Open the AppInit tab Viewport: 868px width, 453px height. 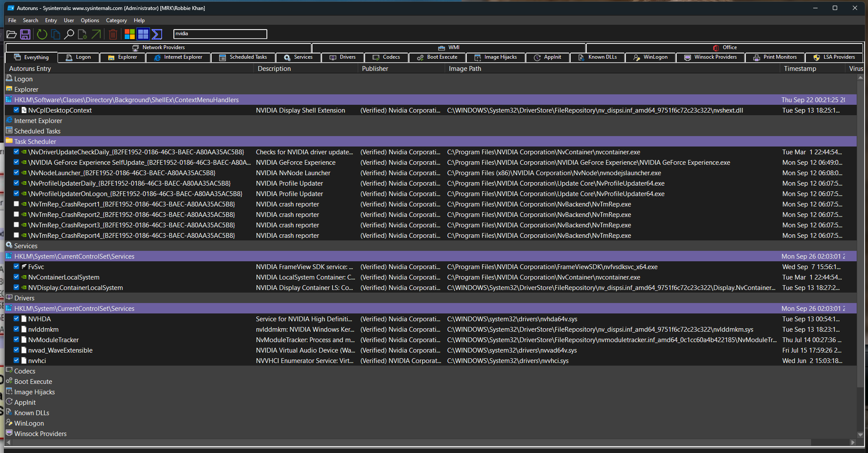coord(548,57)
